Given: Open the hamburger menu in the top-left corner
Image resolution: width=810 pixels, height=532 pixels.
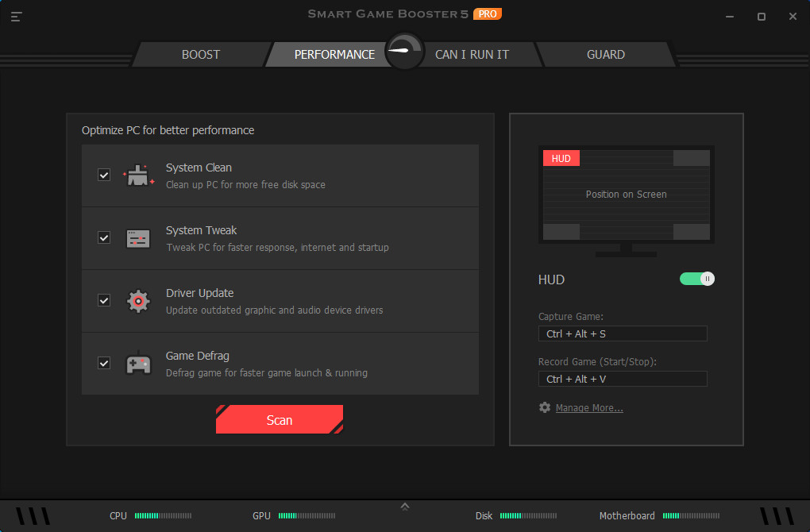Looking at the screenshot, I should click(x=16, y=14).
